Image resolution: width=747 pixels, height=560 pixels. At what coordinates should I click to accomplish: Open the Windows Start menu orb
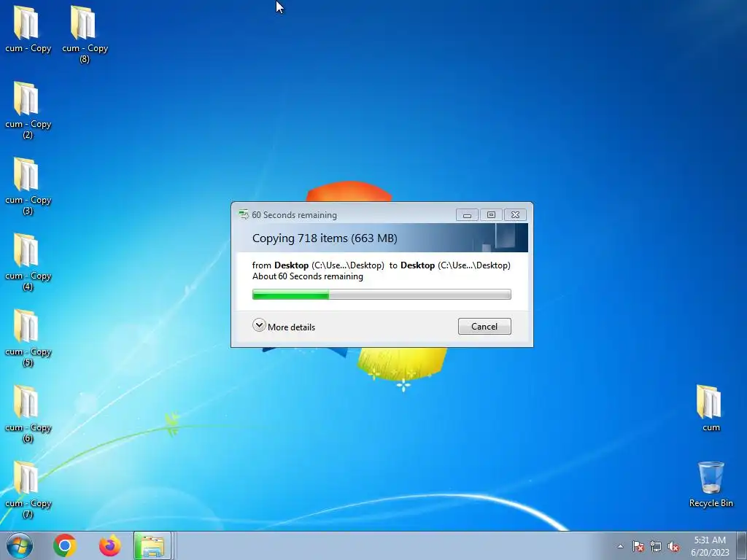tap(20, 545)
